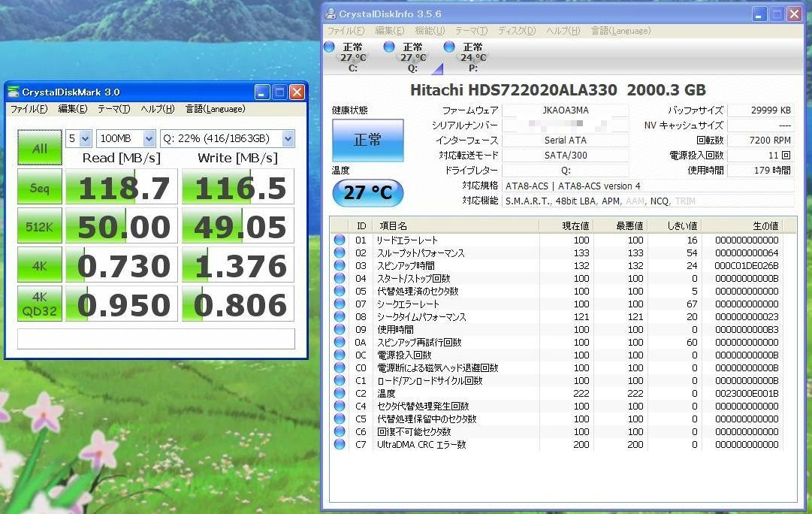This screenshot has height=514, width=812.
Task: Click the rotation value 7200 RPM
Action: 761,140
